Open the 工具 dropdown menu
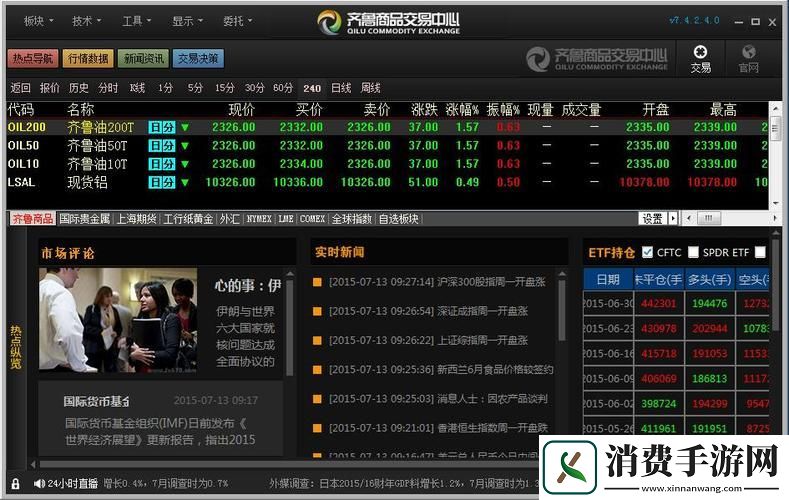The image size is (789, 500). (x=137, y=20)
